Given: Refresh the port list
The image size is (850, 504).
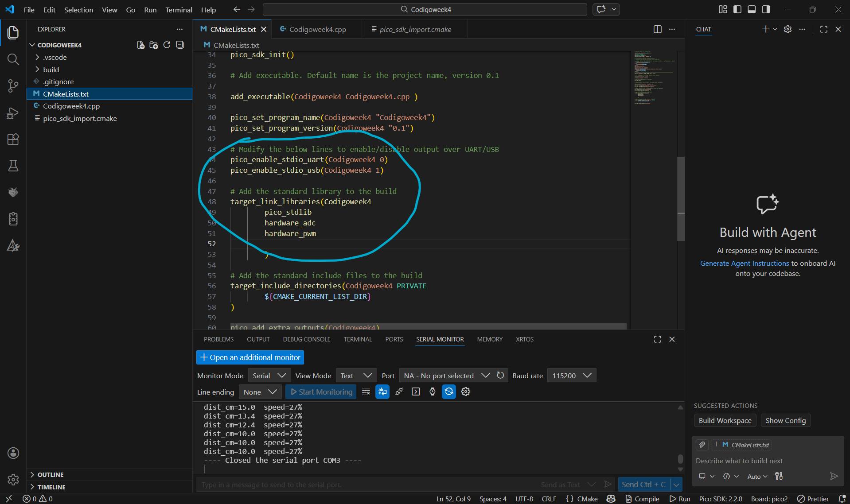Looking at the screenshot, I should coord(500,375).
